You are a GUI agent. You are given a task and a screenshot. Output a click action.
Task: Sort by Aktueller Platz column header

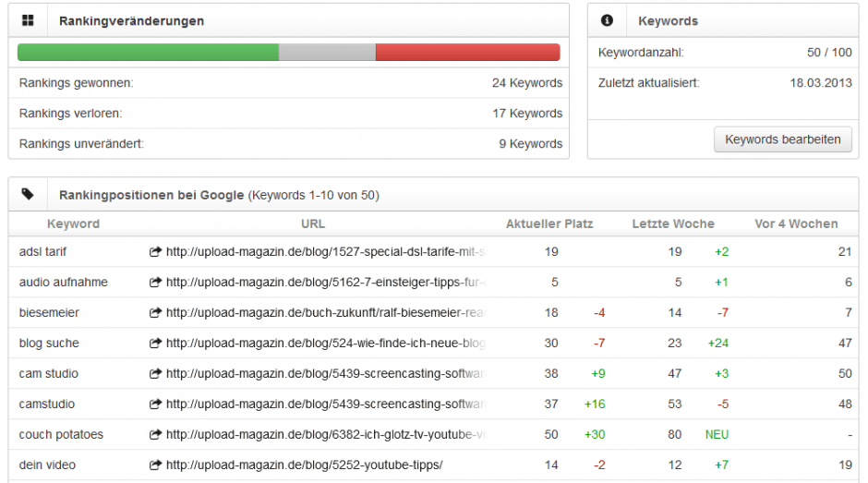(x=549, y=223)
